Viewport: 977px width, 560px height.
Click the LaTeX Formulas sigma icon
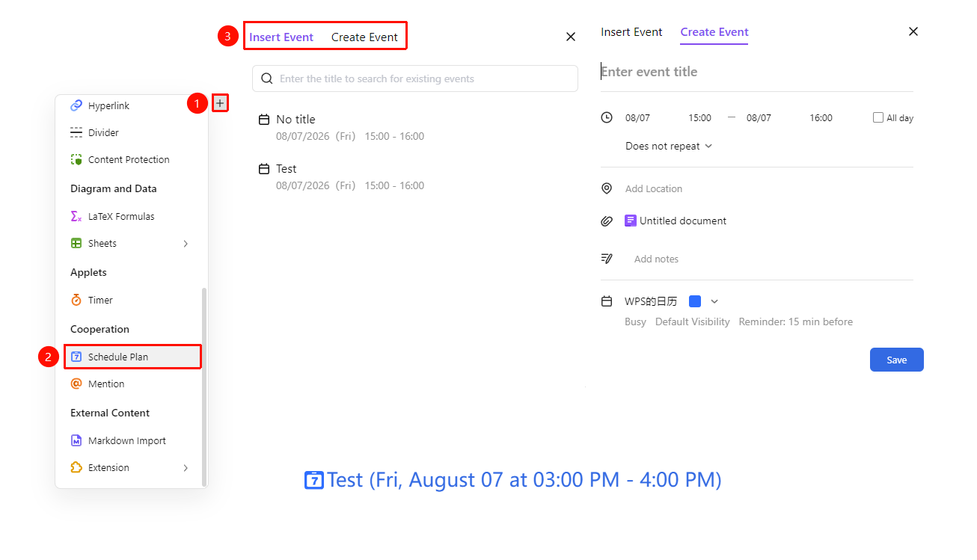76,216
